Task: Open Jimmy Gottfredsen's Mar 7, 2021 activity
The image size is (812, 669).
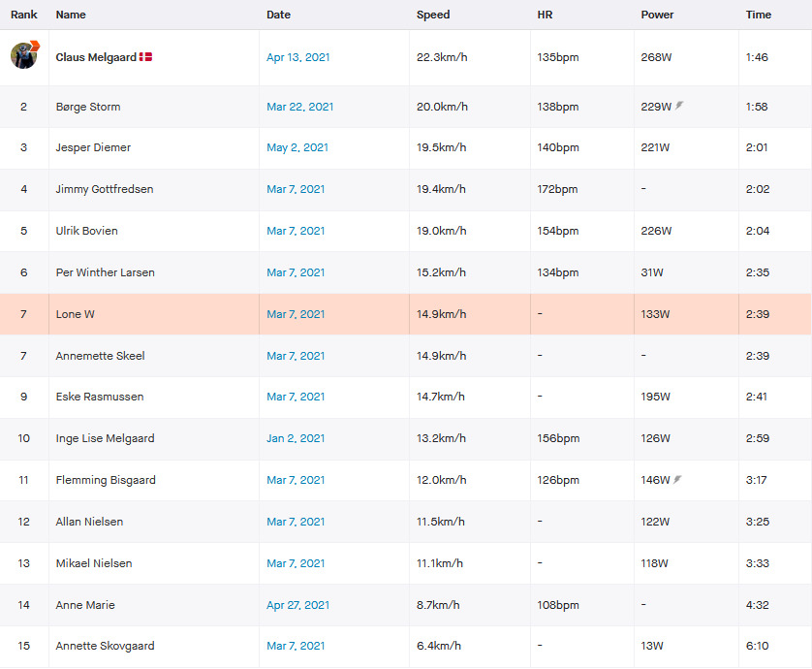Action: 296,189
